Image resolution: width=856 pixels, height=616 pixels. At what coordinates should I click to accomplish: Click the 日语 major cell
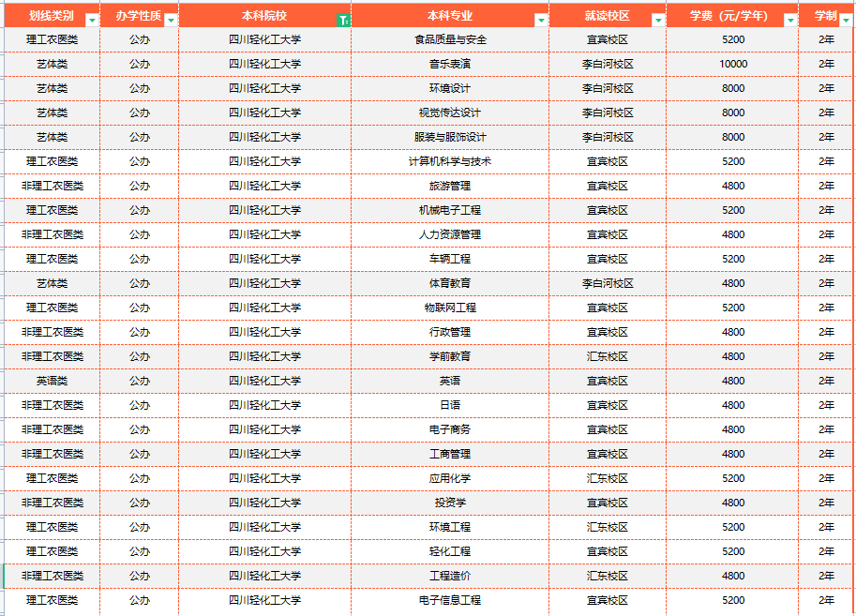click(x=450, y=405)
